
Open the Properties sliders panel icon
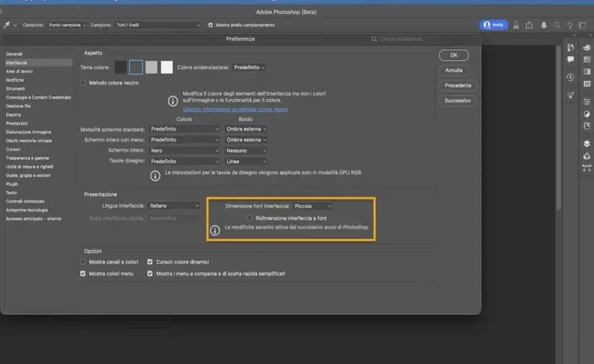587,101
